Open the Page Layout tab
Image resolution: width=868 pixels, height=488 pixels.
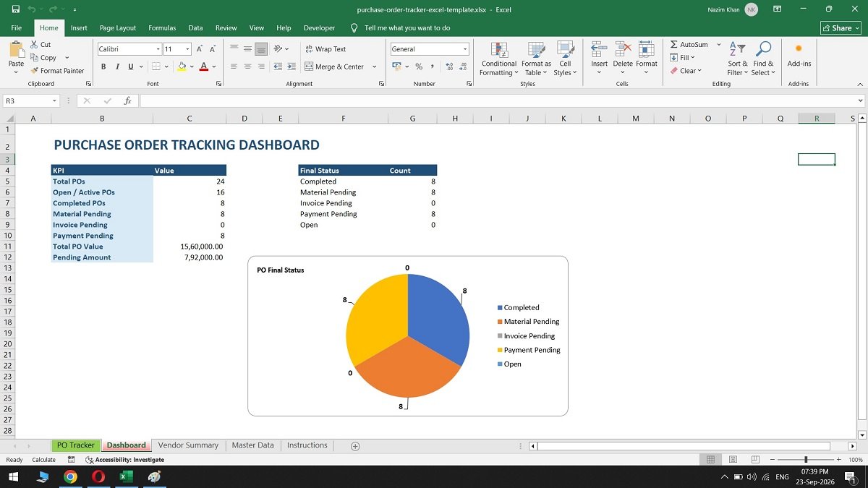pyautogui.click(x=118, y=28)
